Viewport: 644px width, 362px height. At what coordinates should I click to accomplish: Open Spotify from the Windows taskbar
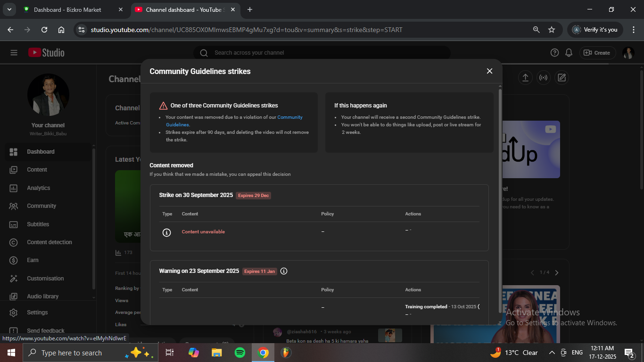(x=239, y=353)
